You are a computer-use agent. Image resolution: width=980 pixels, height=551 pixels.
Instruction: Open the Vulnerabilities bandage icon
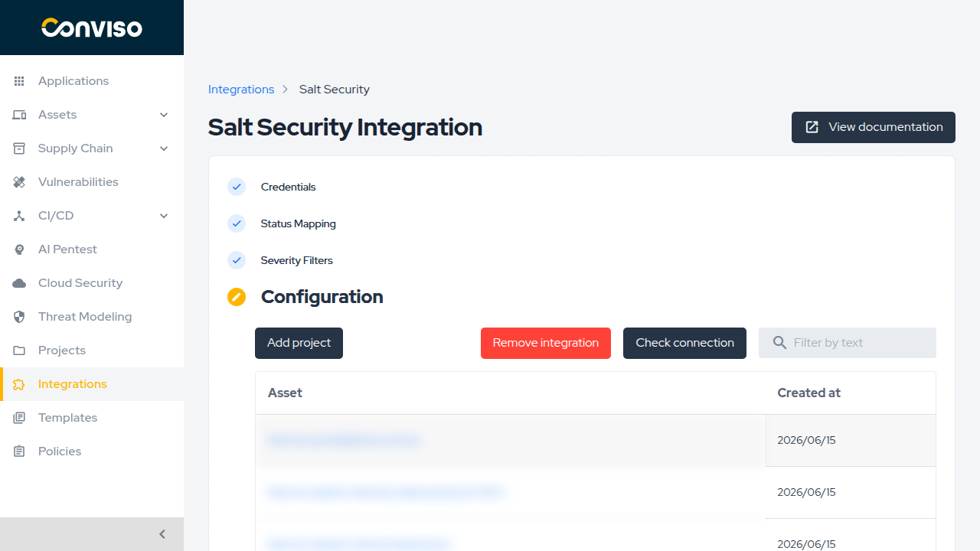20,182
